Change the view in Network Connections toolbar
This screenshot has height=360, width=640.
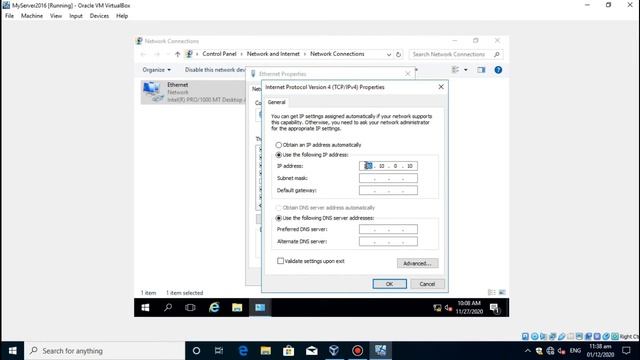pyautogui.click(x=455, y=70)
